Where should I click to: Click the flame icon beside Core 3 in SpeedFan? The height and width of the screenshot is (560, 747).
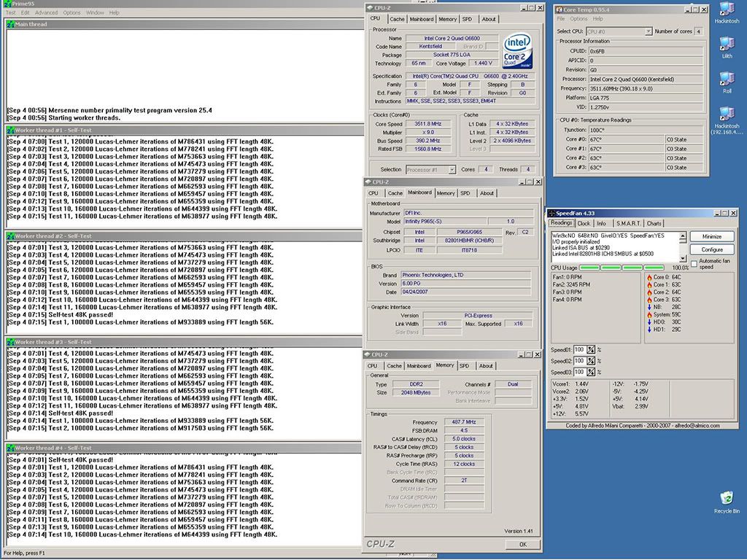[649, 300]
